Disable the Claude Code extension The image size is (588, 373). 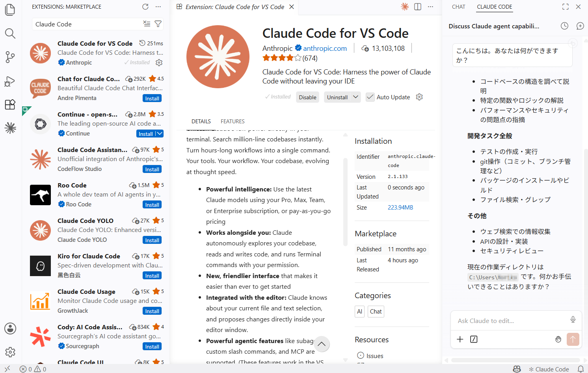point(307,97)
